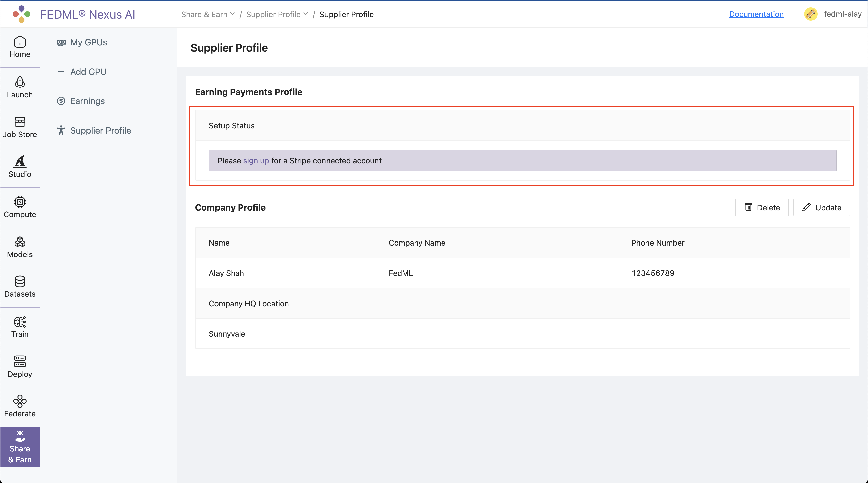Screen dimensions: 868x483
Task: Click the Update company profile button
Action: point(822,207)
